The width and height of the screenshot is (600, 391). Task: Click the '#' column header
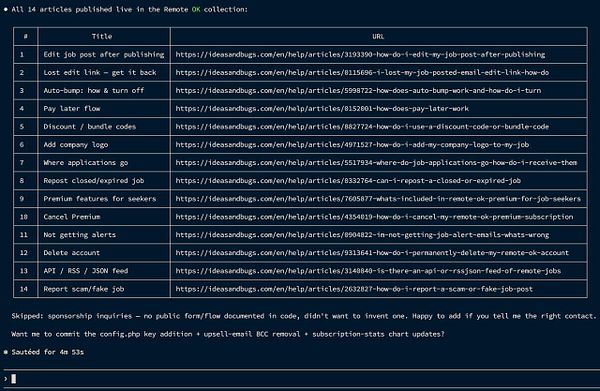click(25, 36)
